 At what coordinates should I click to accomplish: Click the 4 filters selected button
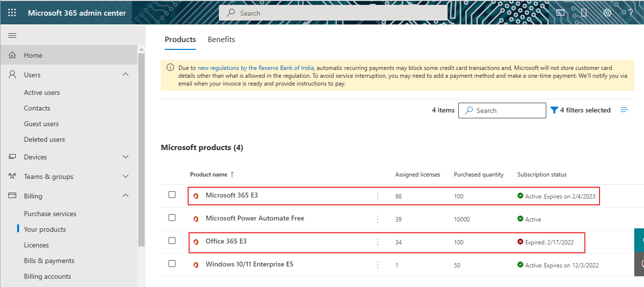click(580, 110)
